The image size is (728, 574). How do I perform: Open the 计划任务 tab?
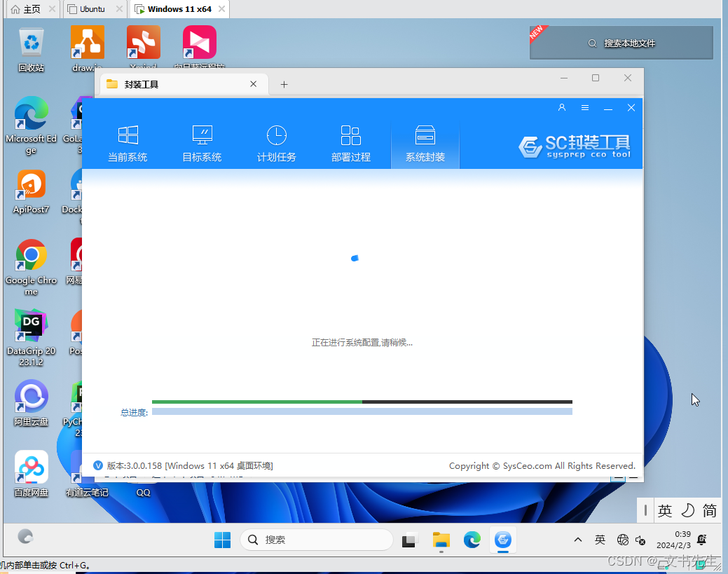click(x=276, y=144)
